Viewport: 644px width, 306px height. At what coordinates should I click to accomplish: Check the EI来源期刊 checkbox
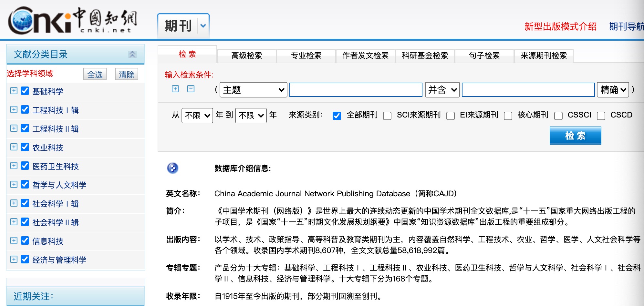(x=451, y=116)
